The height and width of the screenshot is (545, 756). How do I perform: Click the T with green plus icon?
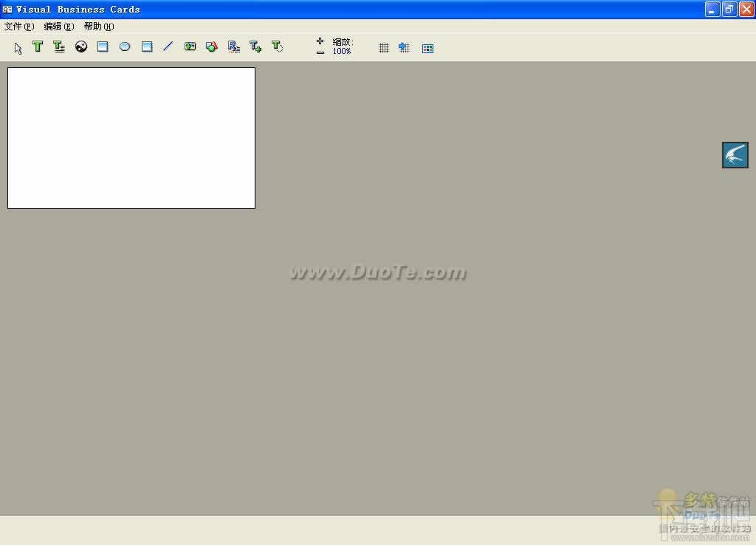255,47
